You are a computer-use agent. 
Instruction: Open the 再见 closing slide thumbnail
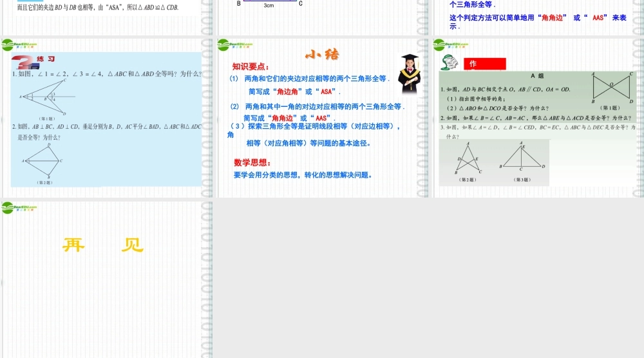click(x=107, y=280)
